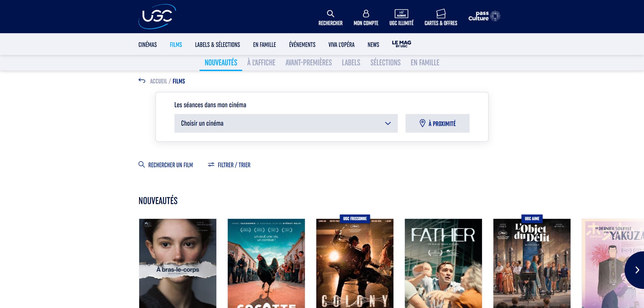Click the Films breadcrumb text
644x308 pixels.
tap(179, 81)
